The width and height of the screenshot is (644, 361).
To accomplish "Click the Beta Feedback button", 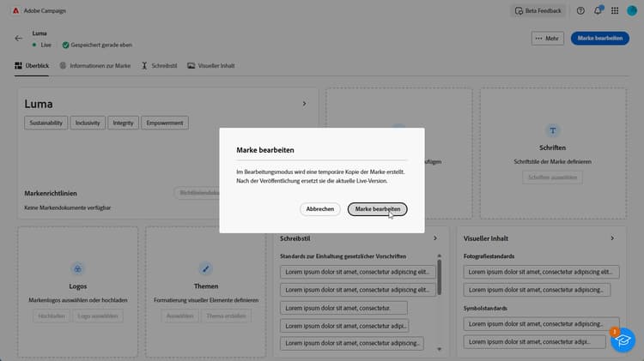I will [x=538, y=11].
